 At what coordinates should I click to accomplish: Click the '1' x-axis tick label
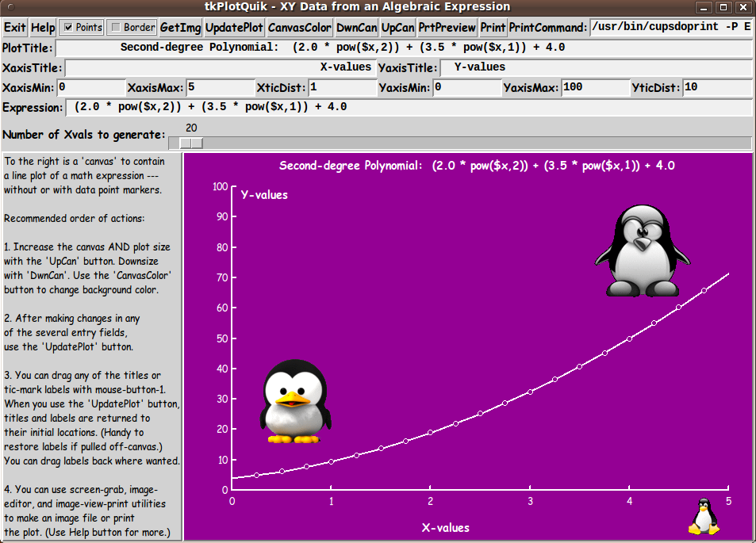point(332,501)
